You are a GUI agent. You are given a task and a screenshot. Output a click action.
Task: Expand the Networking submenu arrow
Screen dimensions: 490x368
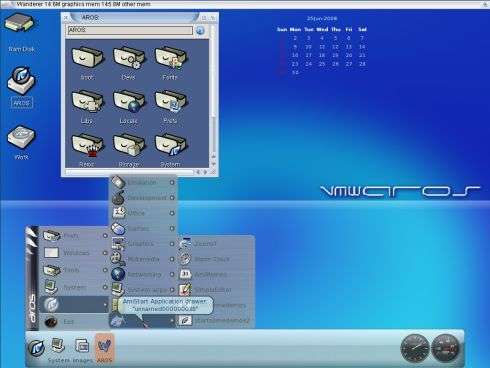172,275
